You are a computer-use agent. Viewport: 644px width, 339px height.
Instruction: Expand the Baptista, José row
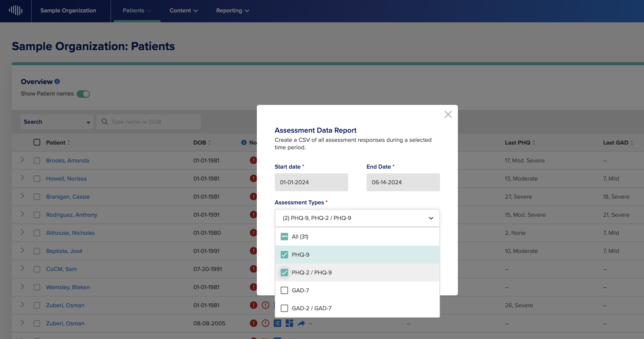tap(23, 250)
